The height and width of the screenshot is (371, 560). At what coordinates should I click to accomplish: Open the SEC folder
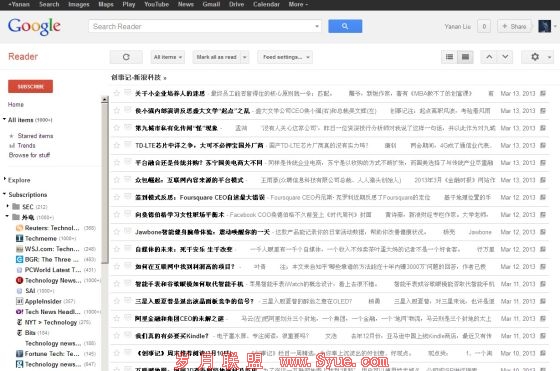tap(29, 207)
